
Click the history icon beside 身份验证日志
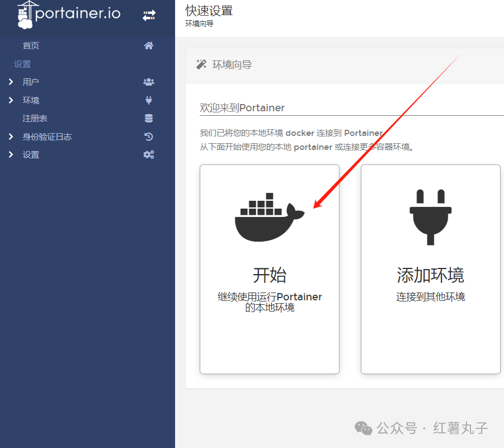tap(148, 136)
